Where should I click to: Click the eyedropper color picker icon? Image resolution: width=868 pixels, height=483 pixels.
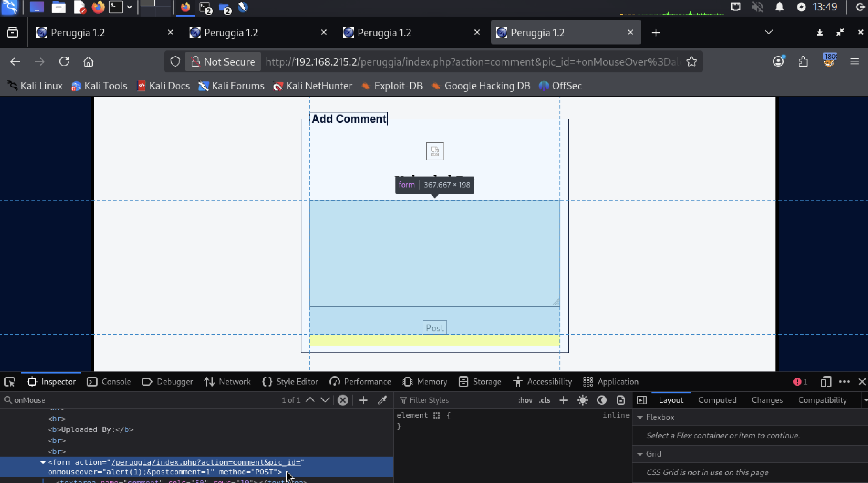(382, 400)
